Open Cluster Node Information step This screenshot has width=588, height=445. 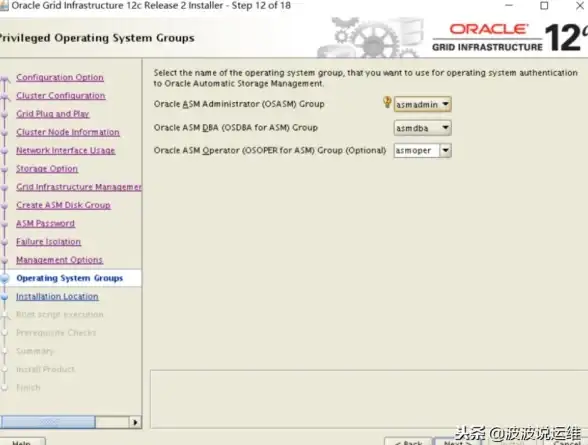click(x=68, y=132)
